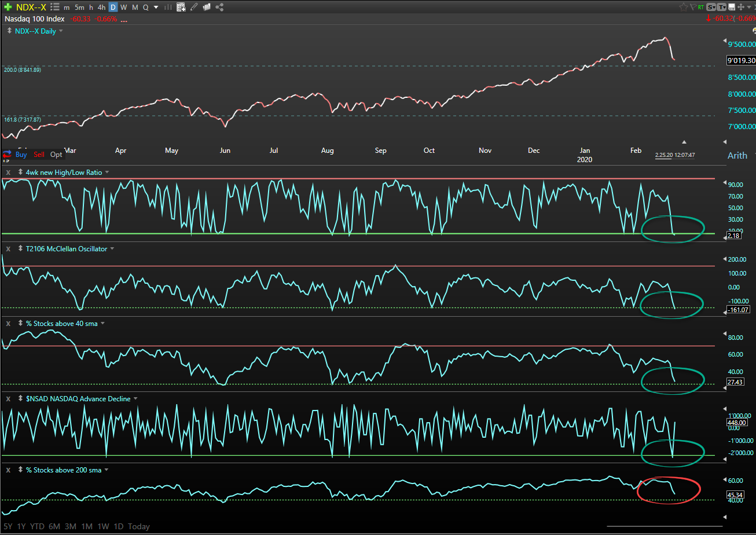
Task: Select the pencil drawing tools icon
Action: tap(194, 8)
